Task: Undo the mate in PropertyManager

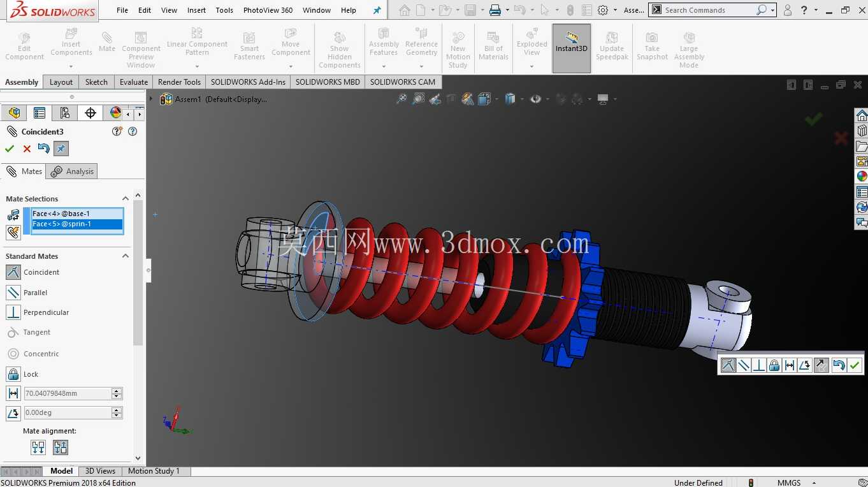Action: pos(43,149)
